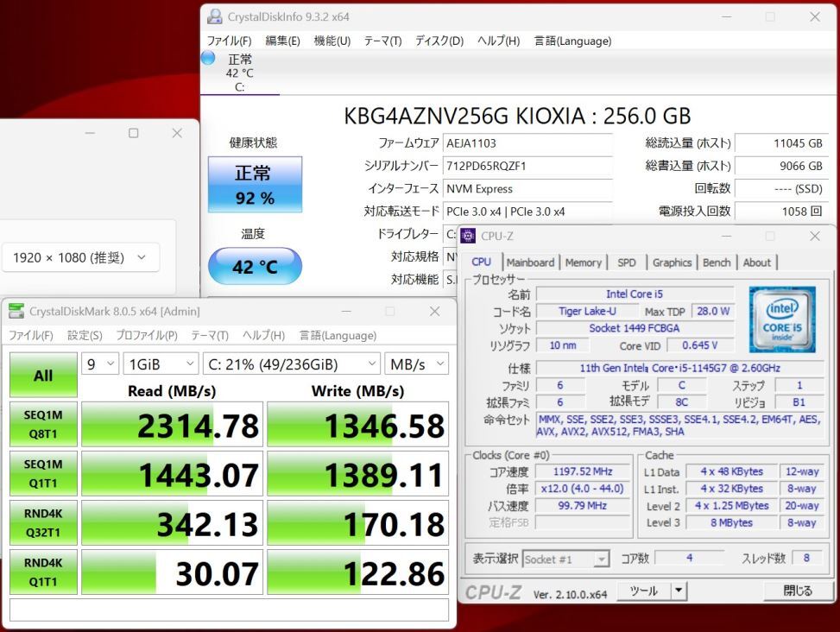Switch to the Memory tab in CPU-Z
The height and width of the screenshot is (632, 840).
[x=584, y=262]
